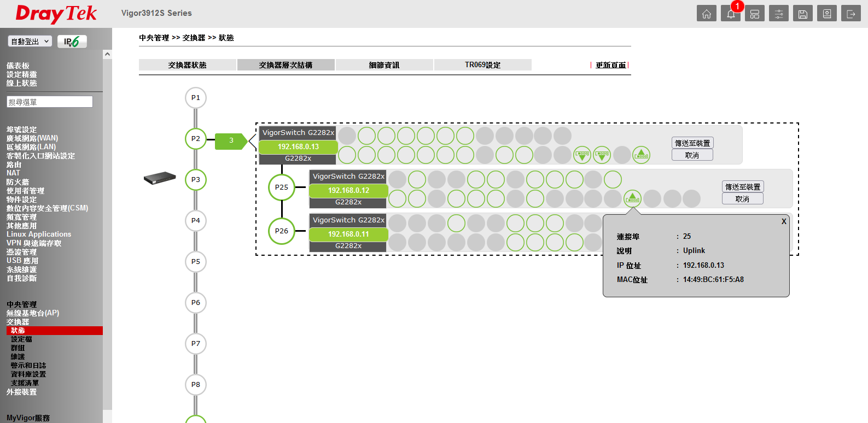This screenshot has width=868, height=423.
Task: Go to the home dashboard icon
Action: (706, 14)
